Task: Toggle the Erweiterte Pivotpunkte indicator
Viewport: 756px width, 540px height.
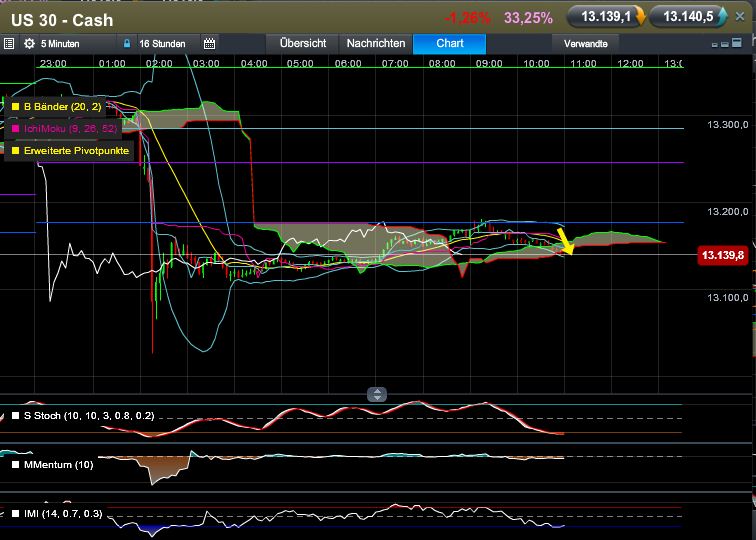Action: click(15, 151)
